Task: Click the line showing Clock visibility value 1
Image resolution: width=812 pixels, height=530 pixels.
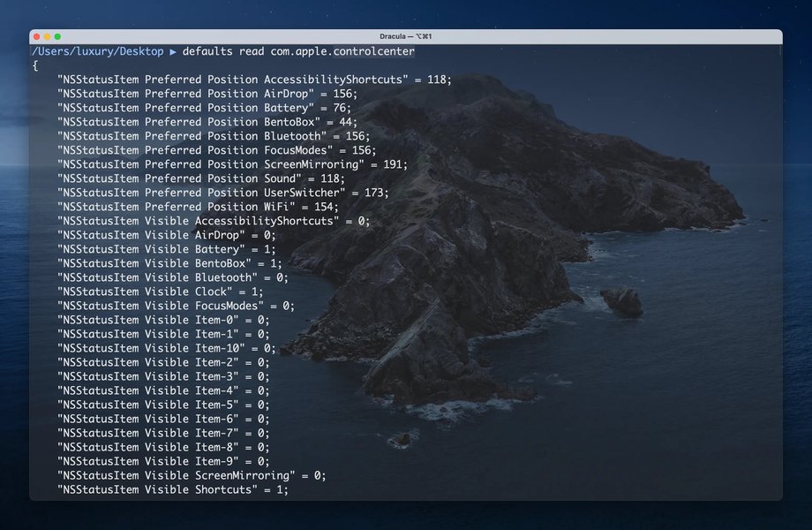Action: coord(159,291)
